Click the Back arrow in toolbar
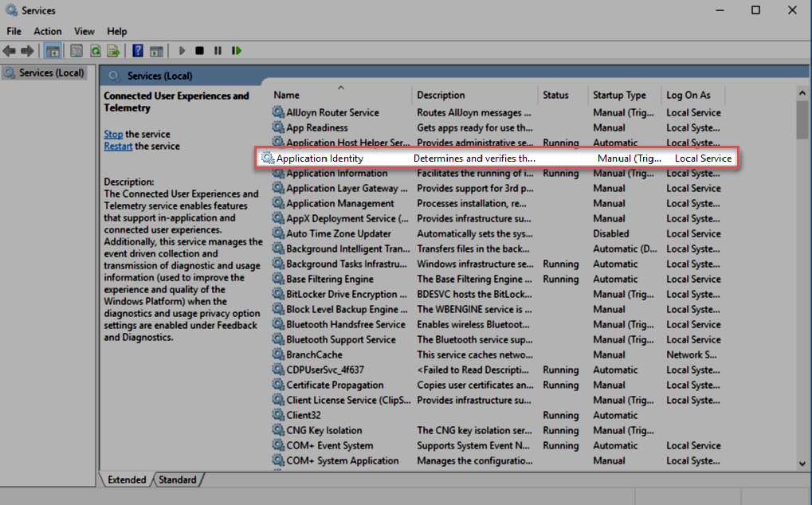This screenshot has height=505, width=812. [x=10, y=51]
